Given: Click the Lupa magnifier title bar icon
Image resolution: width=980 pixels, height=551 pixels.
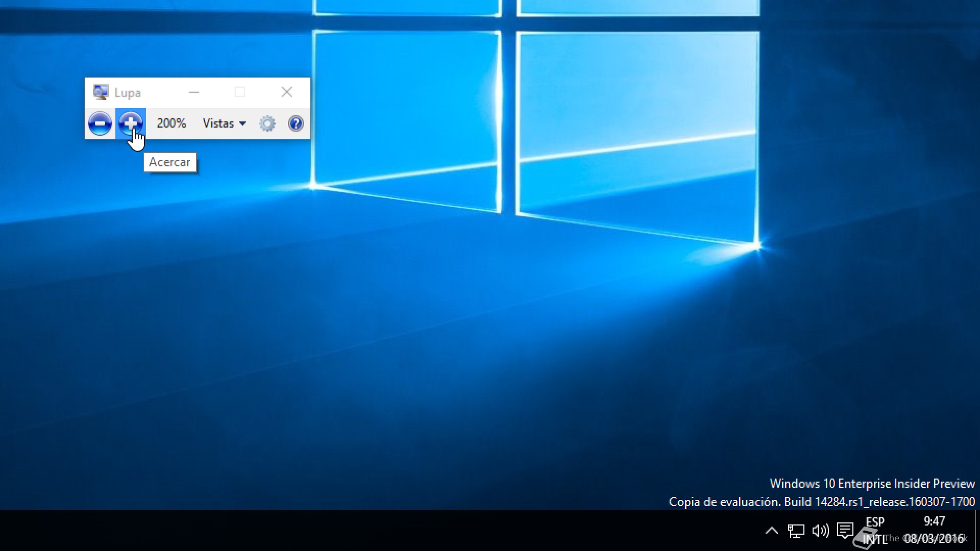Looking at the screenshot, I should [101, 92].
